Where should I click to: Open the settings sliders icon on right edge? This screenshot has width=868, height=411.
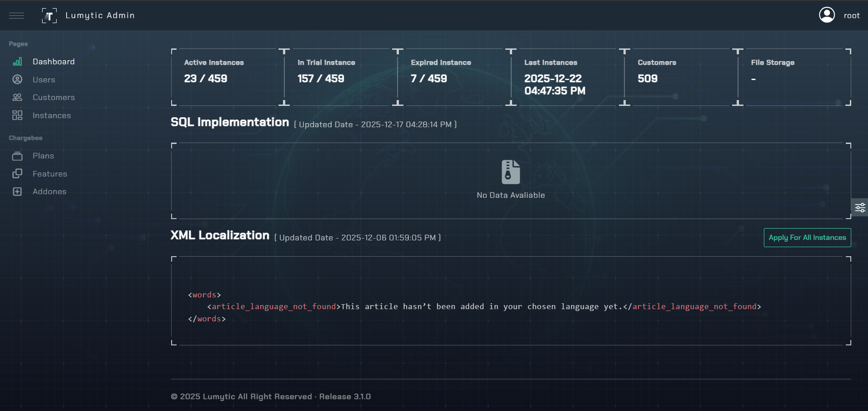click(x=861, y=207)
